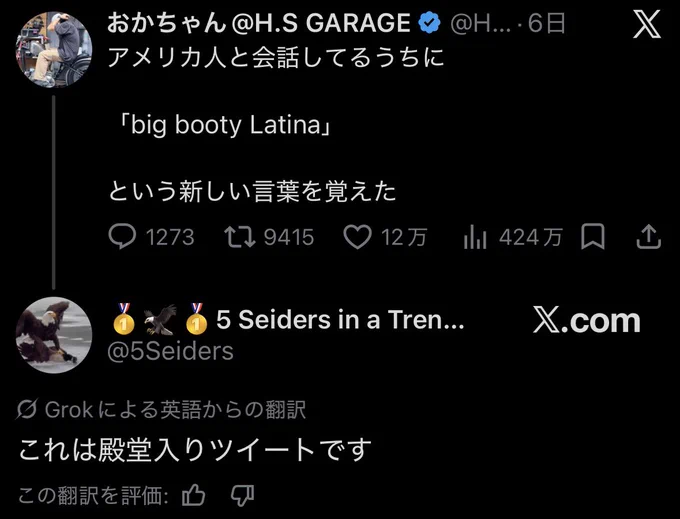This screenshot has width=680, height=519.
Task: Open view analytics bar chart icon
Action: (x=475, y=238)
